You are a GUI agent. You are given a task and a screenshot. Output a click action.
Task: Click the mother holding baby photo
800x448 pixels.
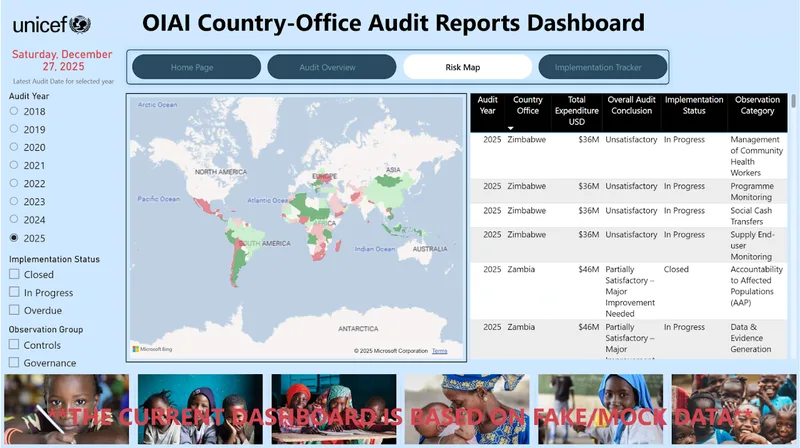coord(467,409)
